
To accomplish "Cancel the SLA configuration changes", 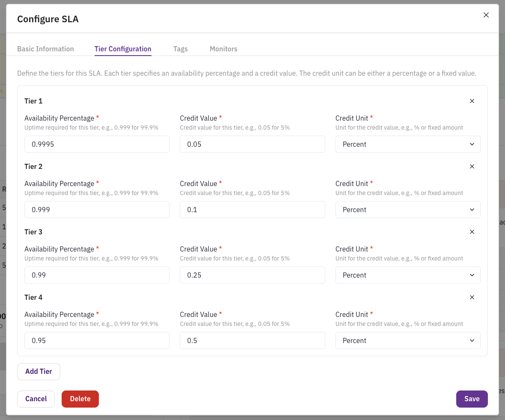I will [x=36, y=399].
